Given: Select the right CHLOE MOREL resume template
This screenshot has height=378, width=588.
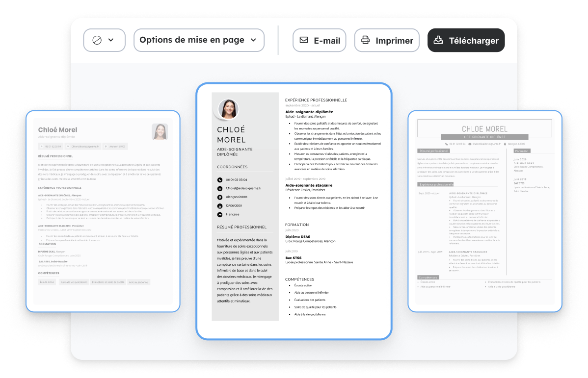Looking at the screenshot, I should click(x=485, y=211).
